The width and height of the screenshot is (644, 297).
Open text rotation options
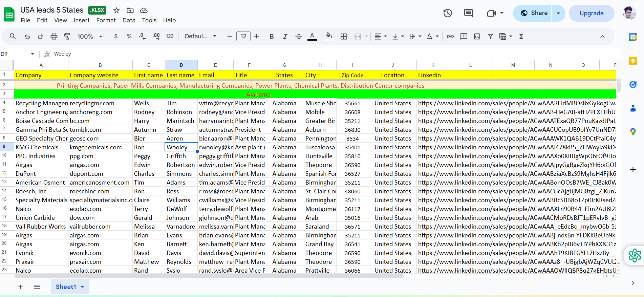click(432, 36)
